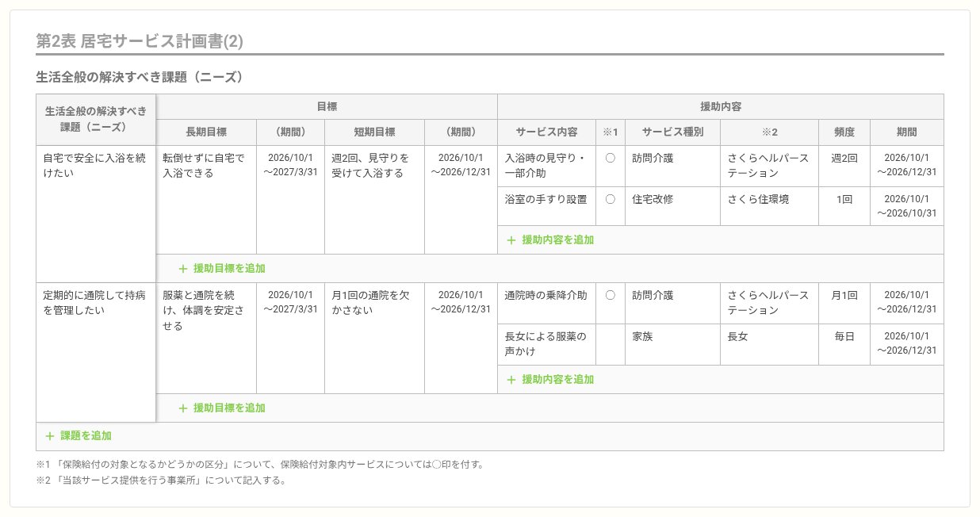The width and height of the screenshot is (980, 517).
Task: Click the 月1回 frequency cell
Action: click(x=844, y=303)
